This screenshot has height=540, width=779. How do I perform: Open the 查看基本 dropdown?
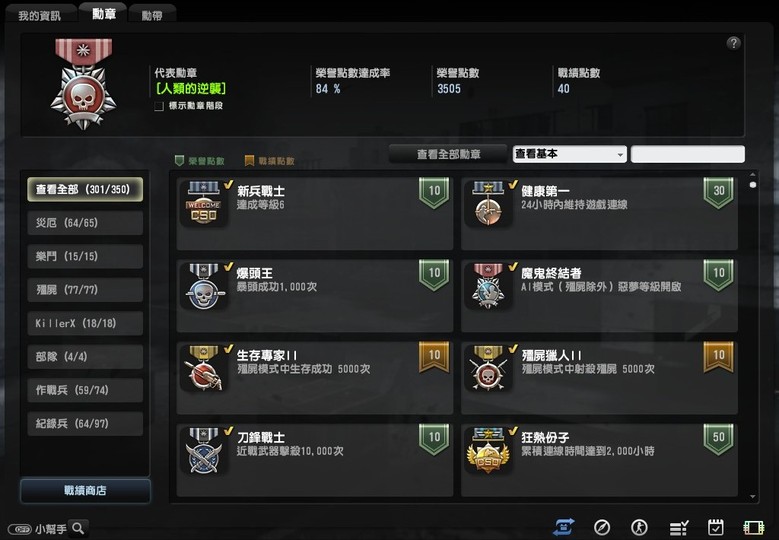point(569,154)
